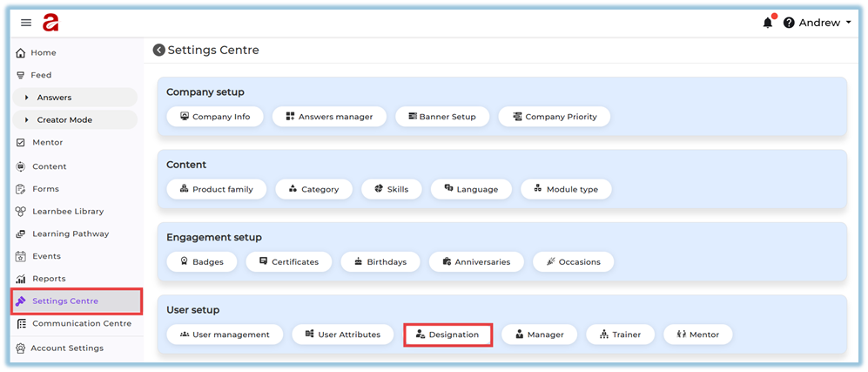Click the back arrow beside Settings Centre
This screenshot has height=372, width=868.
159,51
